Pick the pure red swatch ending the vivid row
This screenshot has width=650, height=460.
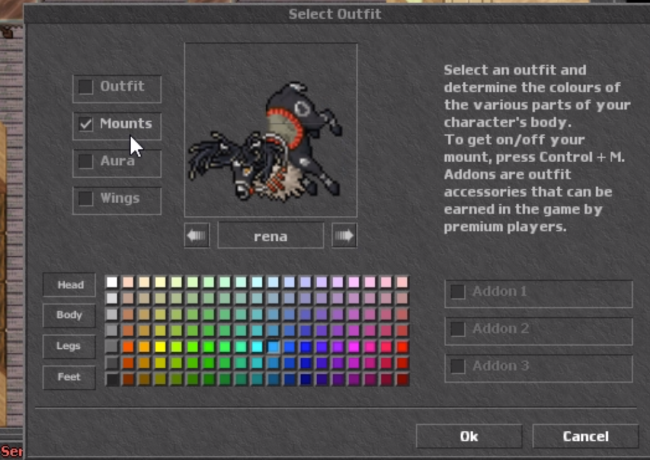[402, 347]
